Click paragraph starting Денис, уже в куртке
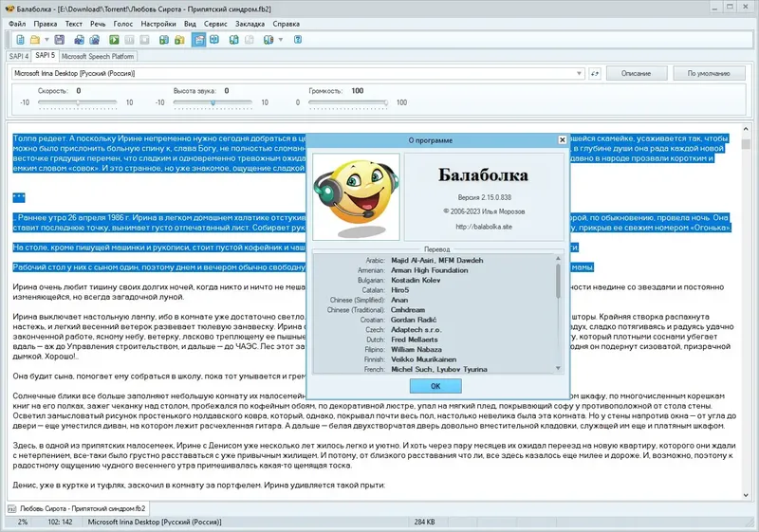This screenshot has height=532, width=759. point(199,486)
